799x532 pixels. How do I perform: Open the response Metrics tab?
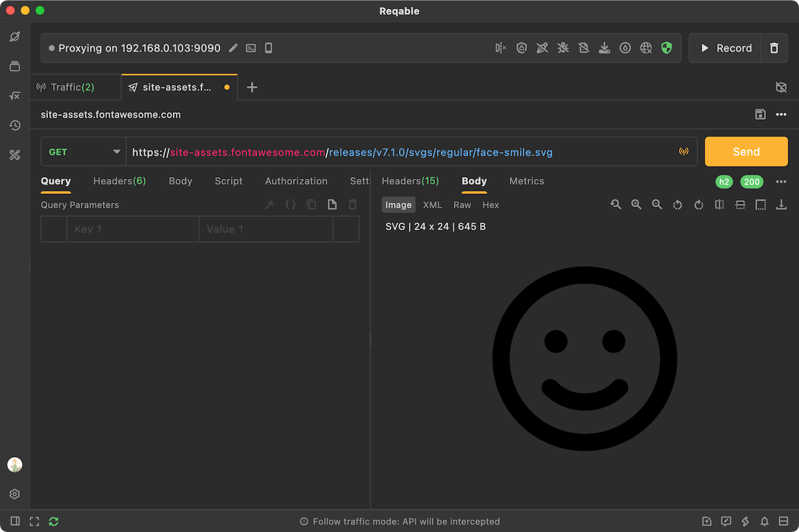pyautogui.click(x=526, y=181)
